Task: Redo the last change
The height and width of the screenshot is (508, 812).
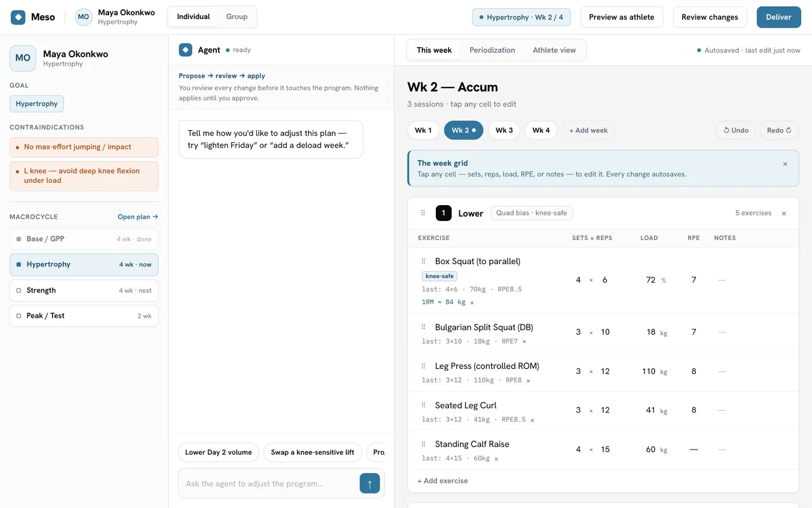Action: pos(779,130)
